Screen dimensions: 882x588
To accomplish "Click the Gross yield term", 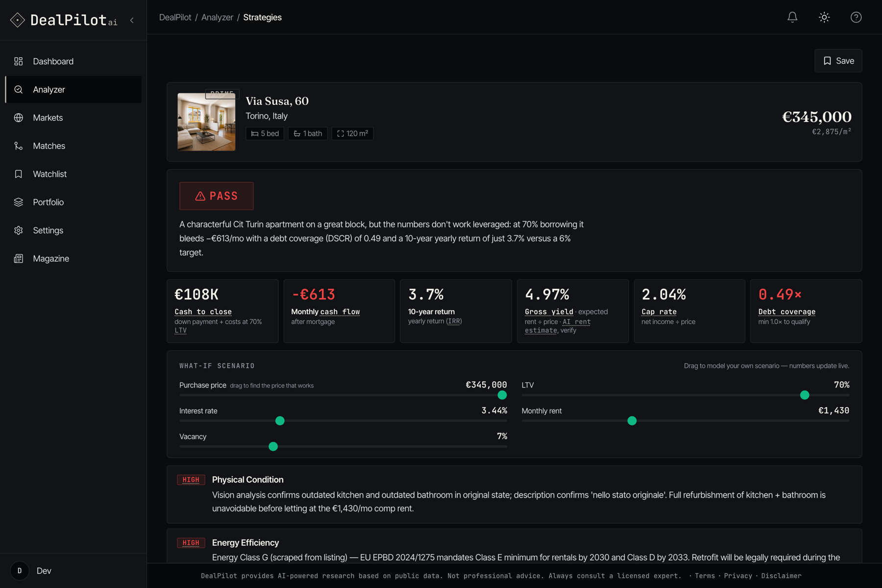I will coord(549,312).
